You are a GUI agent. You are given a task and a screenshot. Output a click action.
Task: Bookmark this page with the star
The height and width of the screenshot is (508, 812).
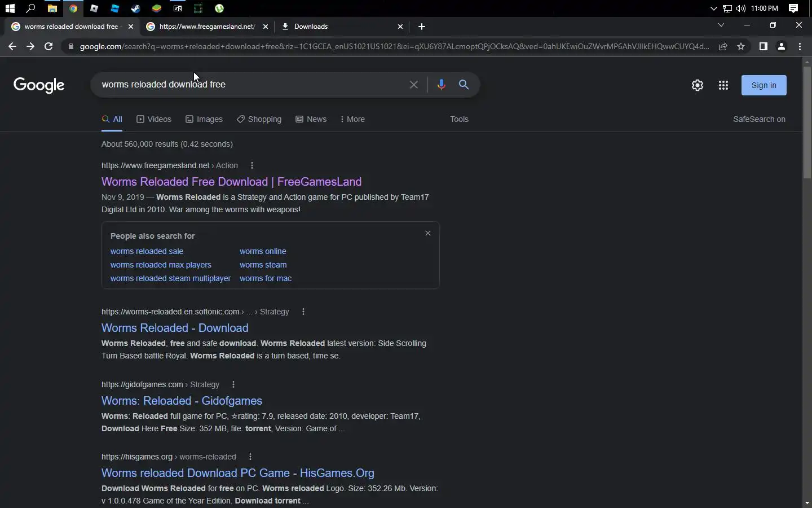741,46
